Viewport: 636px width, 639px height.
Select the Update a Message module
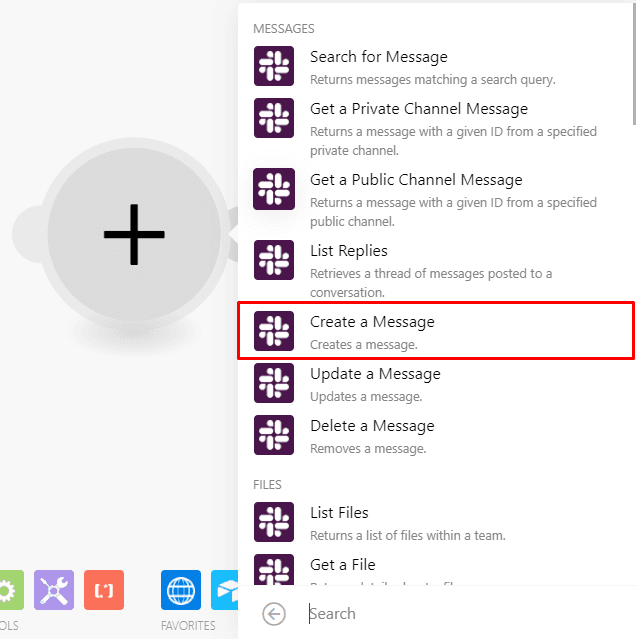click(x=375, y=374)
